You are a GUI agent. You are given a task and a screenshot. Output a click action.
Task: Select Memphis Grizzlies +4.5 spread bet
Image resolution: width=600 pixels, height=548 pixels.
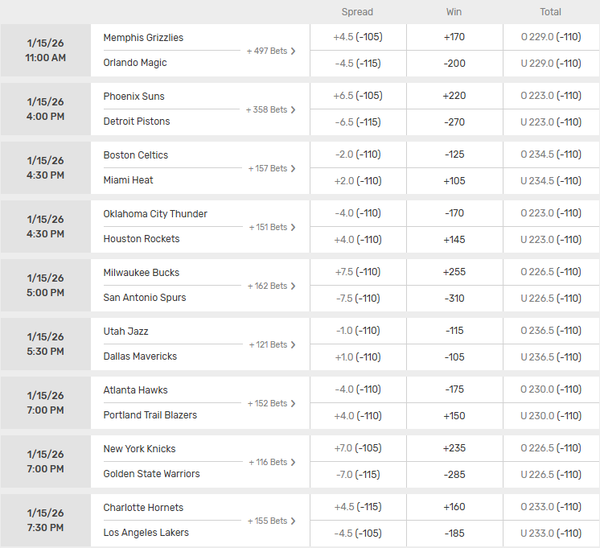pyautogui.click(x=357, y=38)
